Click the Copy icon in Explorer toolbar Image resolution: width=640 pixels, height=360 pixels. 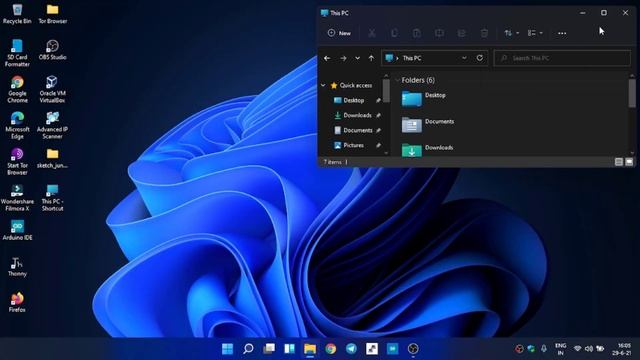(x=394, y=33)
